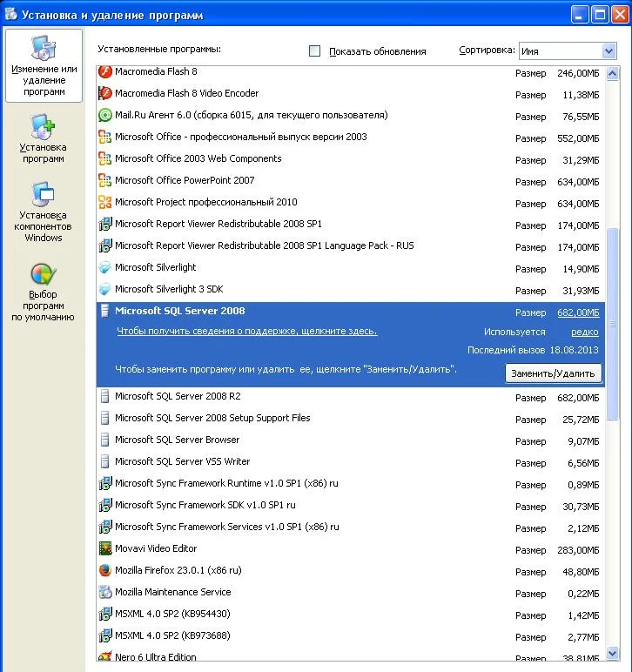The image size is (632, 672).
Task: Click the Microsoft Silverlight 3 SDK icon
Action: 105,290
